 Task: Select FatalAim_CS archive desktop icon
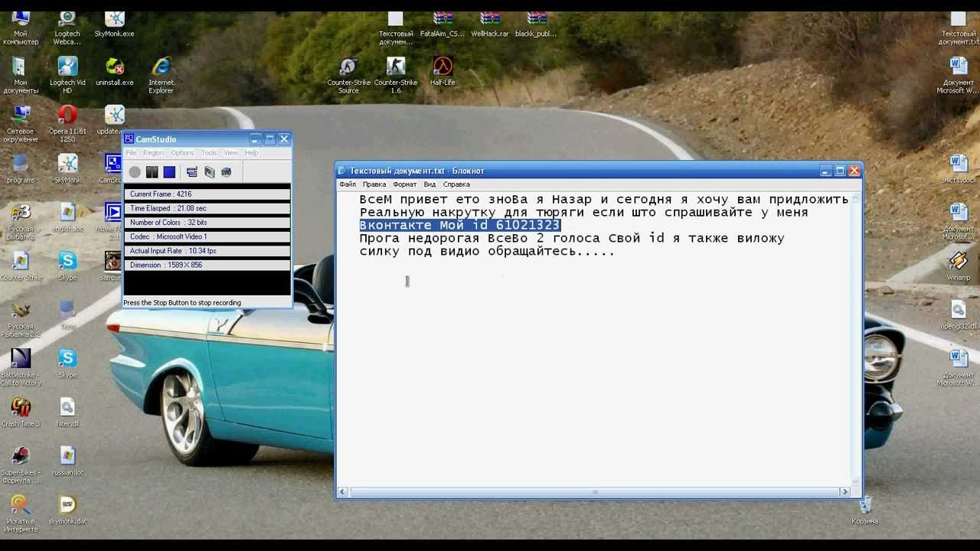point(443,24)
